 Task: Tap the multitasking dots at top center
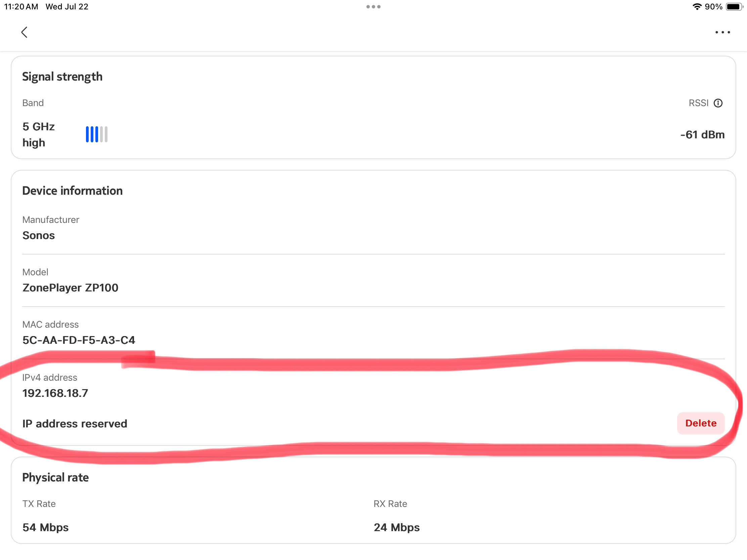point(373,7)
